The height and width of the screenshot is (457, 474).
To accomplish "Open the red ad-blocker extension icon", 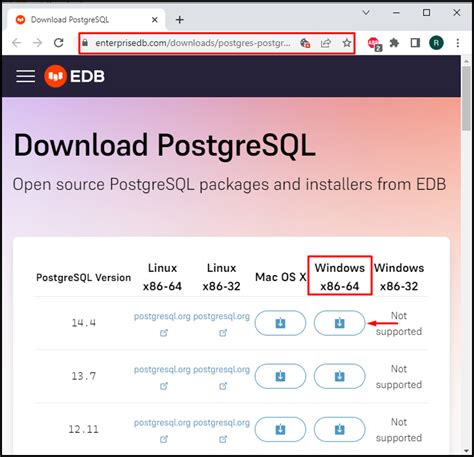I will [x=374, y=44].
